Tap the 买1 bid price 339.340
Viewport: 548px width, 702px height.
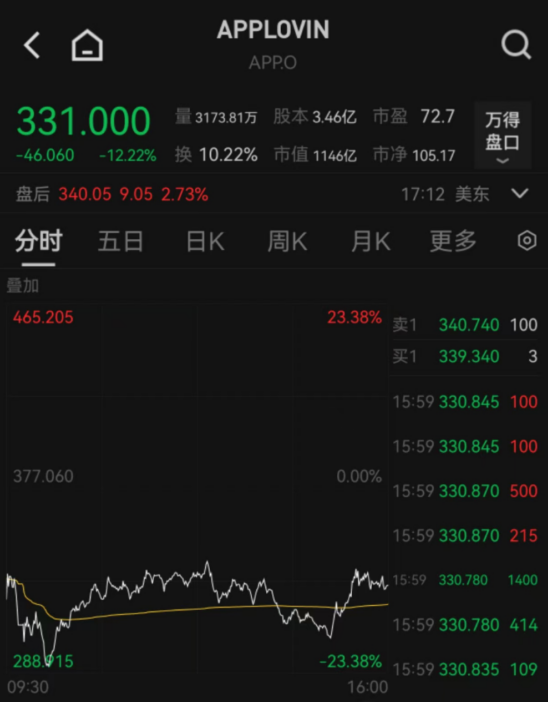click(x=469, y=356)
